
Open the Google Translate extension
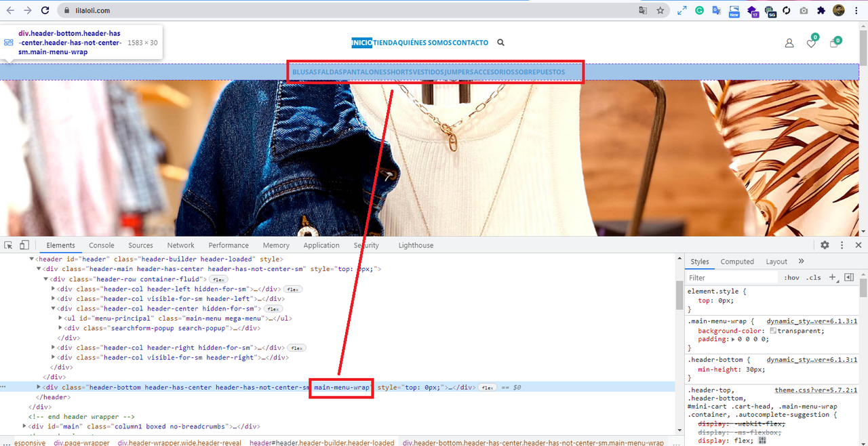[717, 10]
